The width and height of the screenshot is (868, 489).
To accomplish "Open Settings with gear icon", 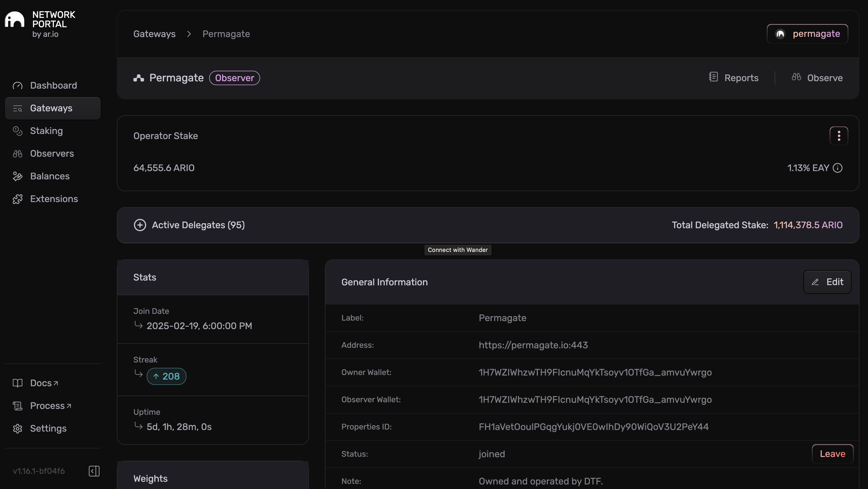I will click(48, 428).
